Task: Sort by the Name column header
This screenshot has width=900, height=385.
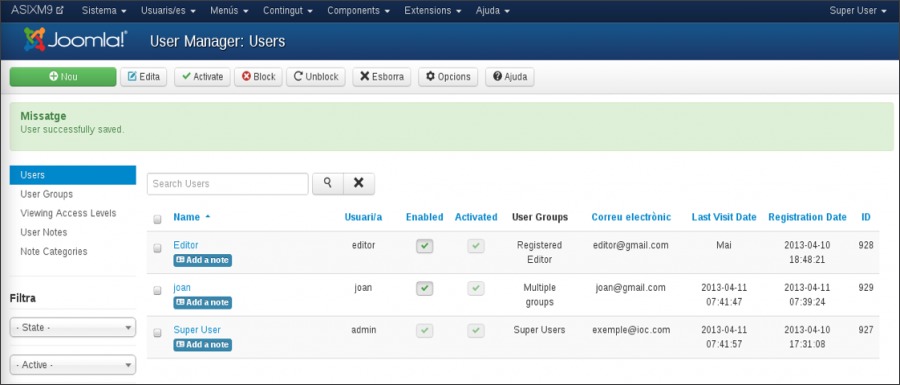Action: (192, 217)
